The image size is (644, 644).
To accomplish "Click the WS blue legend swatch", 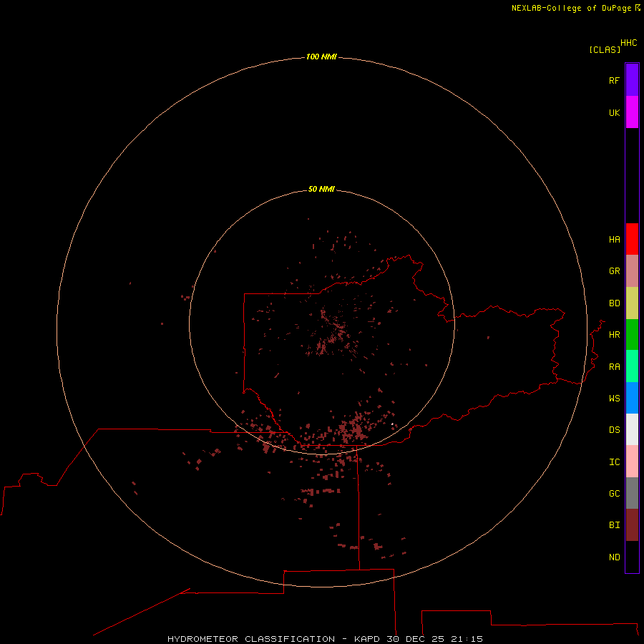I will [x=632, y=398].
